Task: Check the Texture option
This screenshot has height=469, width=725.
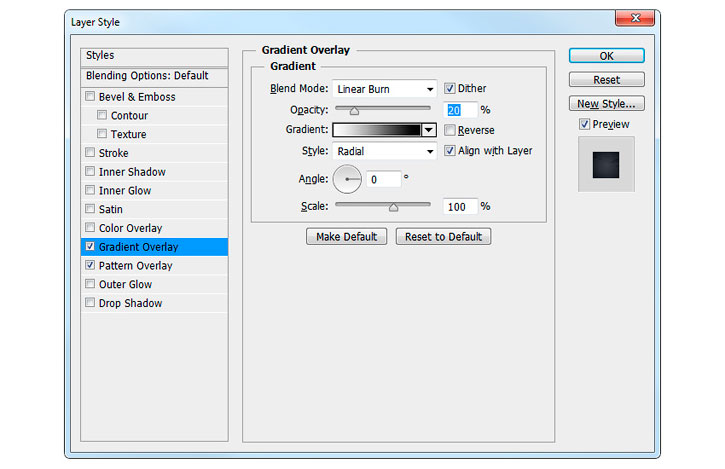Action: [102, 134]
